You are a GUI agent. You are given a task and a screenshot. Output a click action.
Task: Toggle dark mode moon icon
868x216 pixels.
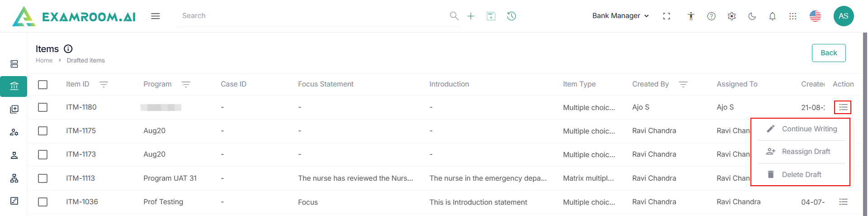coord(752,16)
